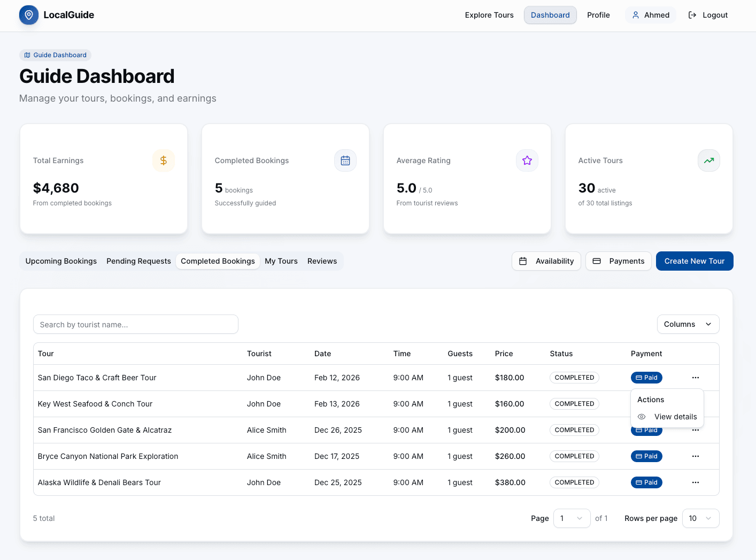This screenshot has height=560, width=756.
Task: Click the eye icon next to View details
Action: point(641,416)
